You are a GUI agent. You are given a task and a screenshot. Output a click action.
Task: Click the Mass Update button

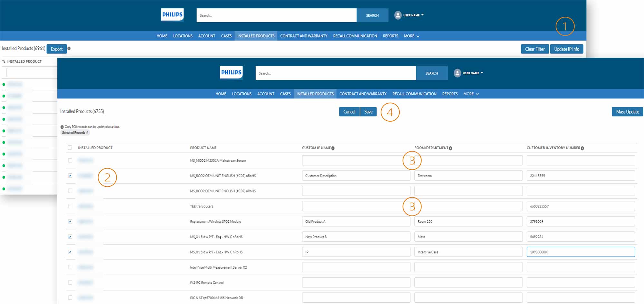627,112
